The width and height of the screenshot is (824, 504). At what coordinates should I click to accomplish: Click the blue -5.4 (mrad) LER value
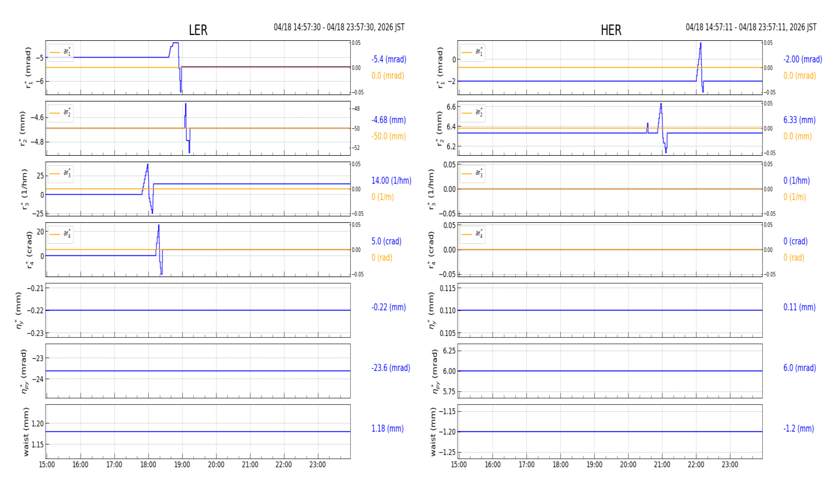(x=389, y=60)
